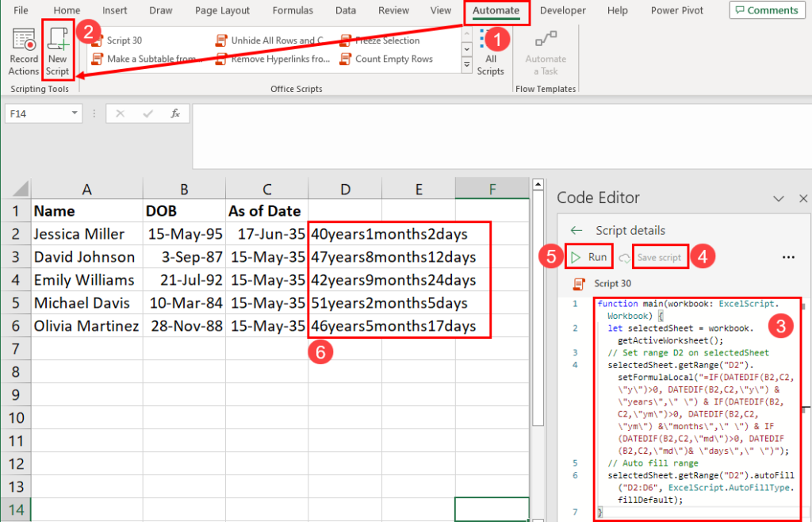Screen dimensions: 812x522
Task: Open Developer tab
Action: point(562,10)
